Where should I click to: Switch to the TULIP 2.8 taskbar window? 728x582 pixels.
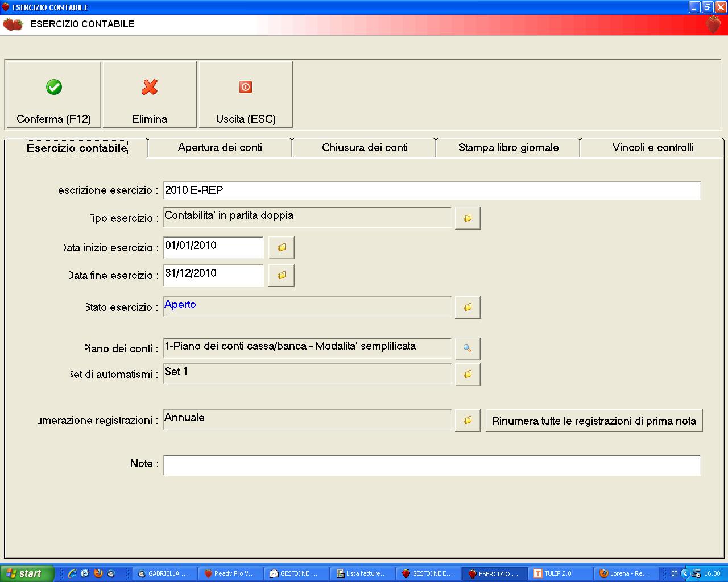pos(561,573)
